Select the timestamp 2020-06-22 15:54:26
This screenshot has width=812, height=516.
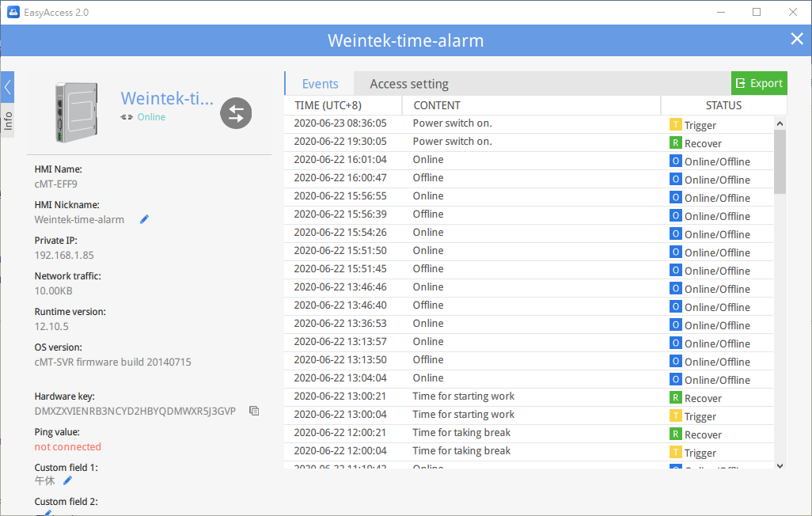[340, 232]
